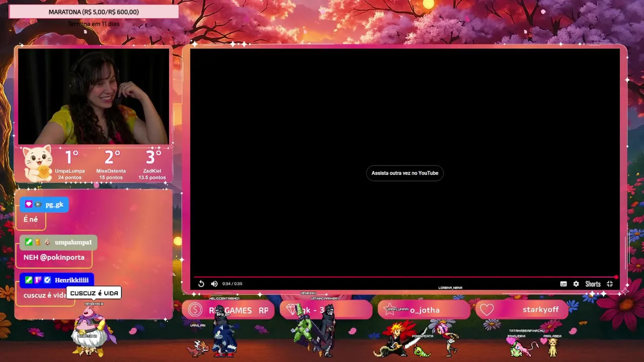Select second place MissOstenta 15 pontos
Viewport: 644px width, 362px height.
click(x=111, y=164)
